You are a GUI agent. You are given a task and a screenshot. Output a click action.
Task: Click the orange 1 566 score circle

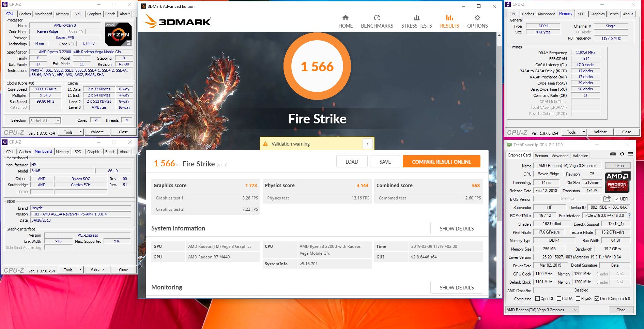click(x=317, y=66)
